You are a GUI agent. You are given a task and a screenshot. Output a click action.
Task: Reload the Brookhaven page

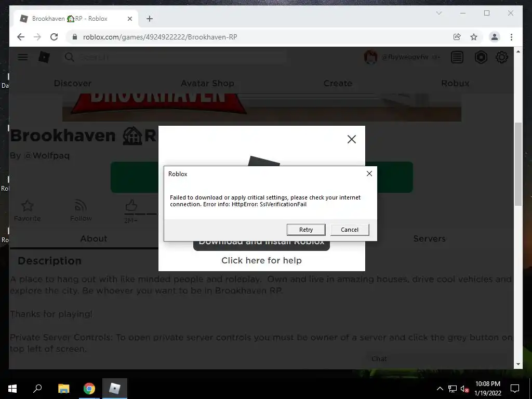[54, 37]
